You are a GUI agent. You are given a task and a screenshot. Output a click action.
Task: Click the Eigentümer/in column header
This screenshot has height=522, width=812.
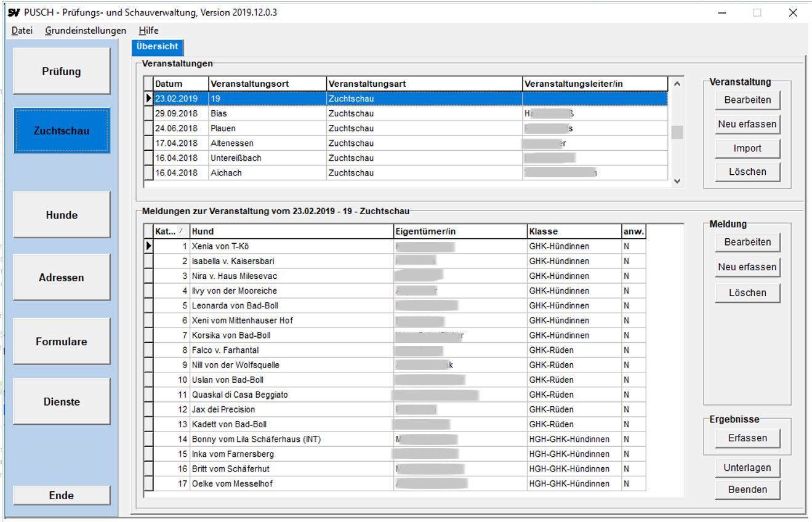coord(460,231)
